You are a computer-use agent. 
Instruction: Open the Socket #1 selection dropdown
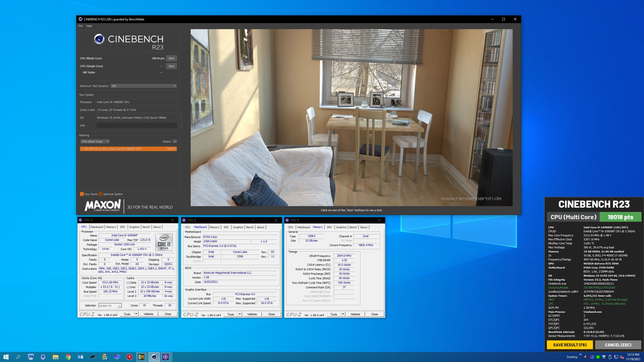pos(110,305)
